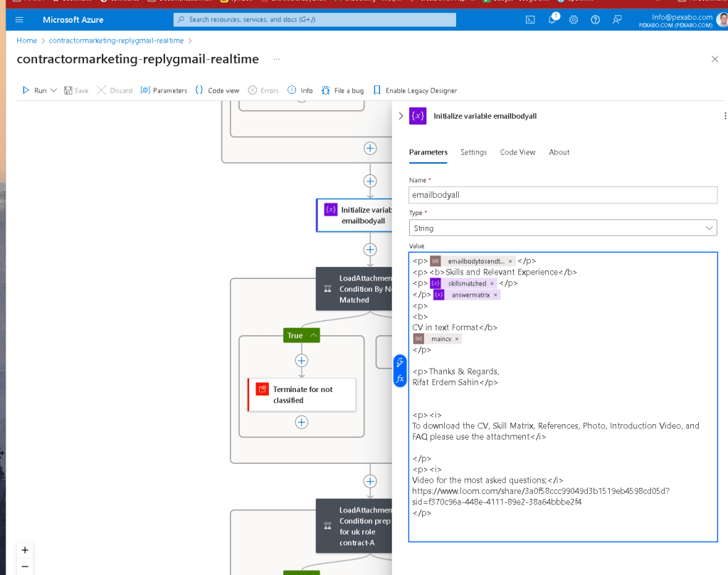Select the Parameters tab
This screenshot has height=575, width=728.
tap(428, 152)
